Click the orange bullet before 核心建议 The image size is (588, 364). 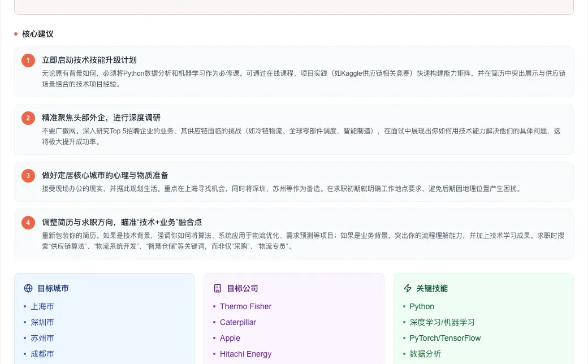point(15,34)
